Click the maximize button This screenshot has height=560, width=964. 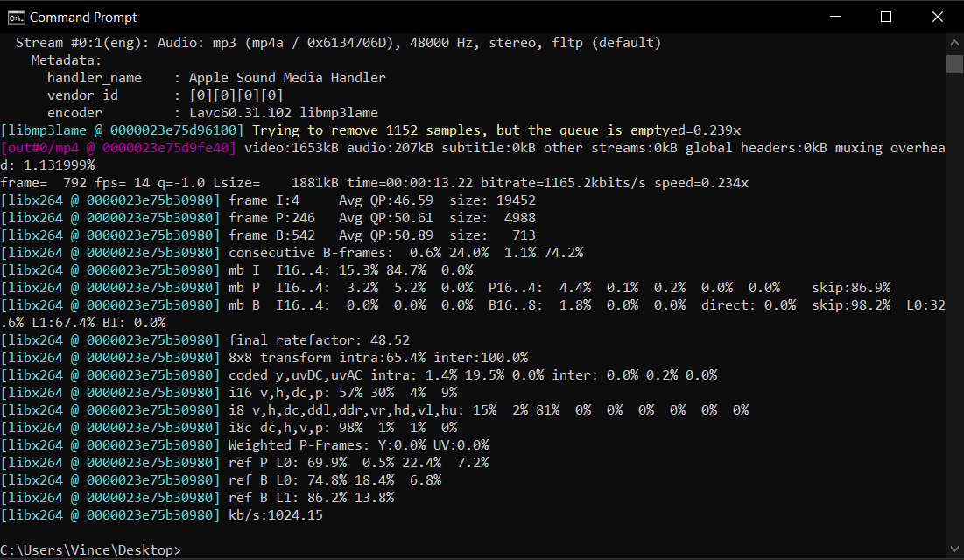coord(885,16)
